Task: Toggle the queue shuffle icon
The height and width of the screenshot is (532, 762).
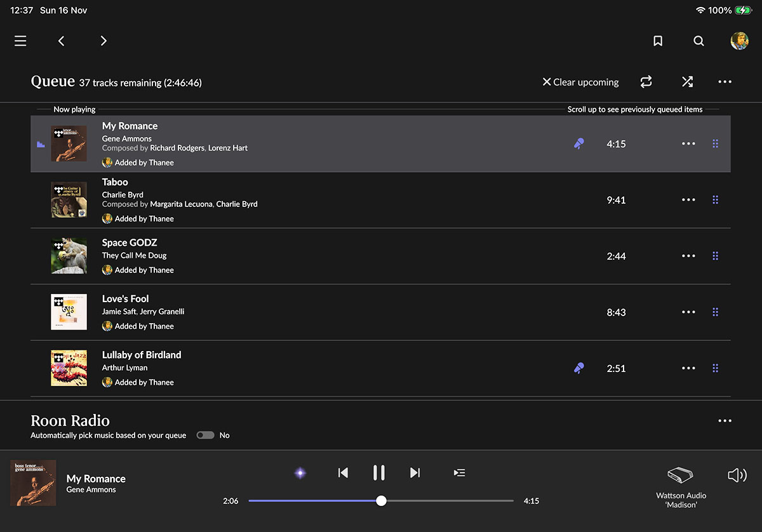Action: (687, 82)
